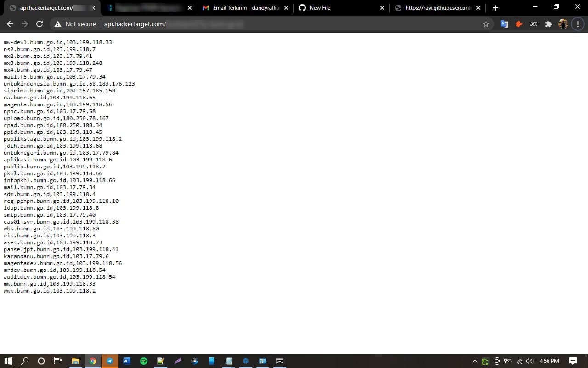Bookmark this page with the star icon
Screen dimensions: 588x368
(x=486, y=24)
